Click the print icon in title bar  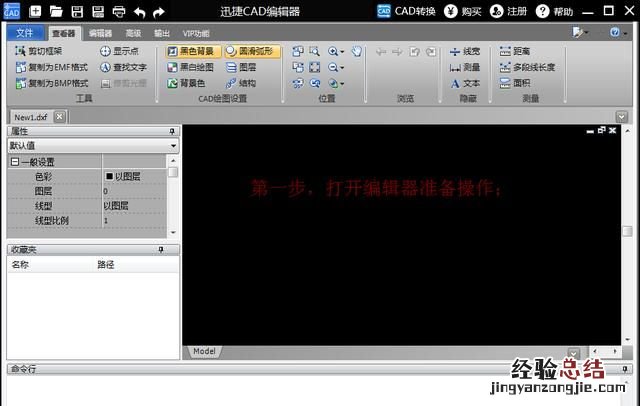coord(119,11)
